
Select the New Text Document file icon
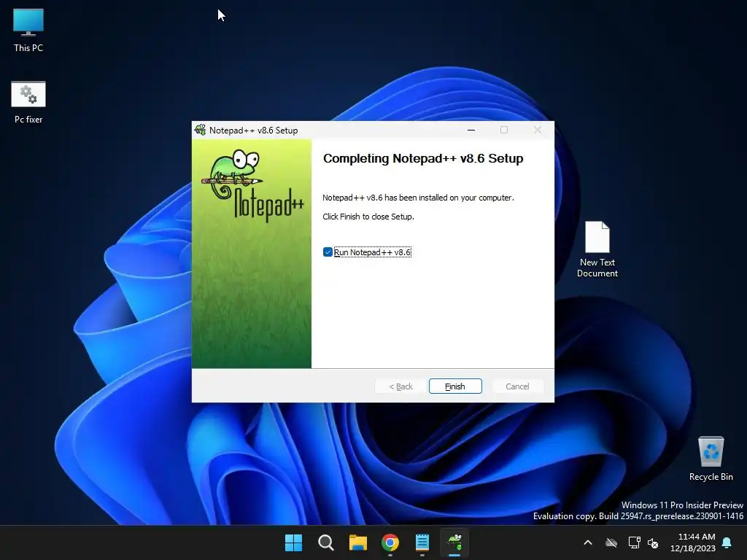(x=597, y=249)
